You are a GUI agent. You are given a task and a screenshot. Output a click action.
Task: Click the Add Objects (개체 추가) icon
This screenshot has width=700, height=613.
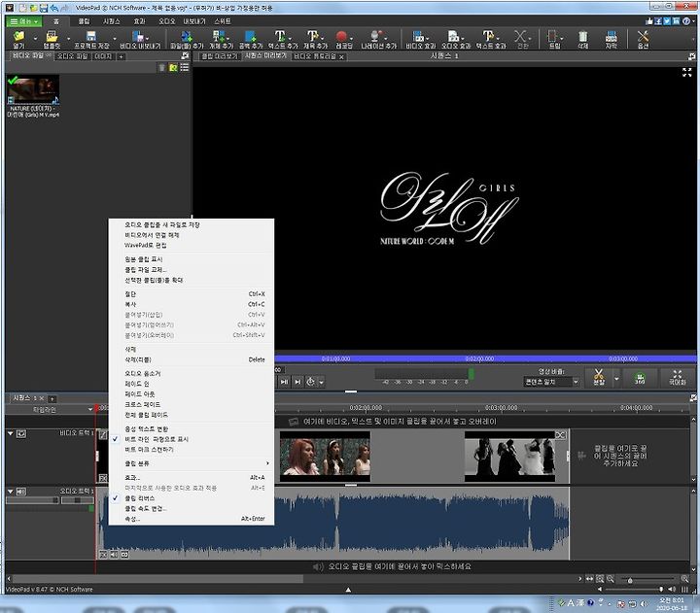click(x=219, y=36)
